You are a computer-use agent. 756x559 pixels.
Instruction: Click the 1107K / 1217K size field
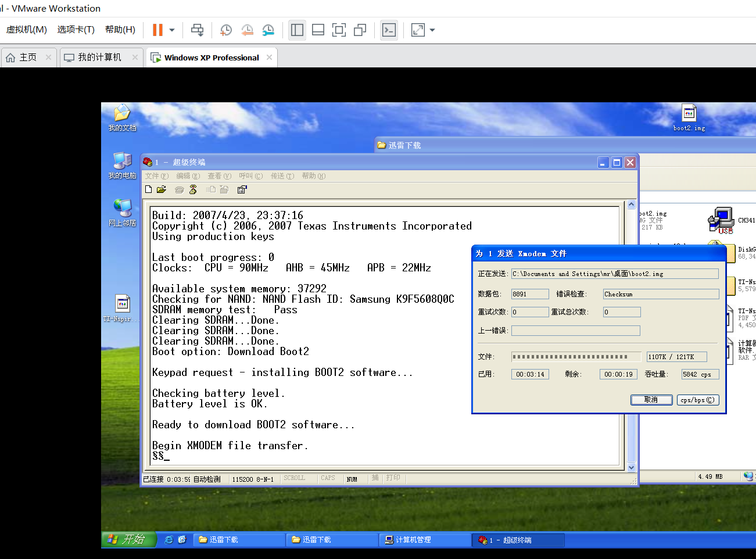click(x=676, y=357)
